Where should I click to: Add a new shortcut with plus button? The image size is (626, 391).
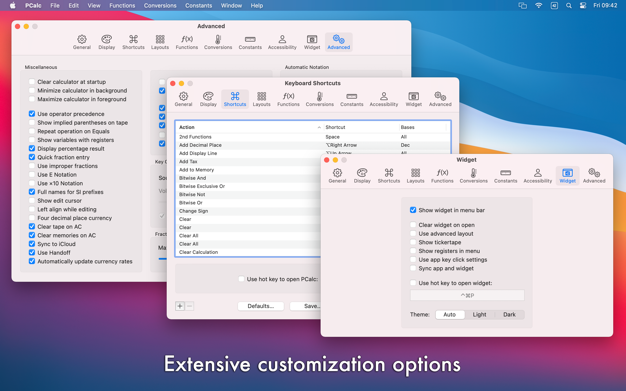180,306
